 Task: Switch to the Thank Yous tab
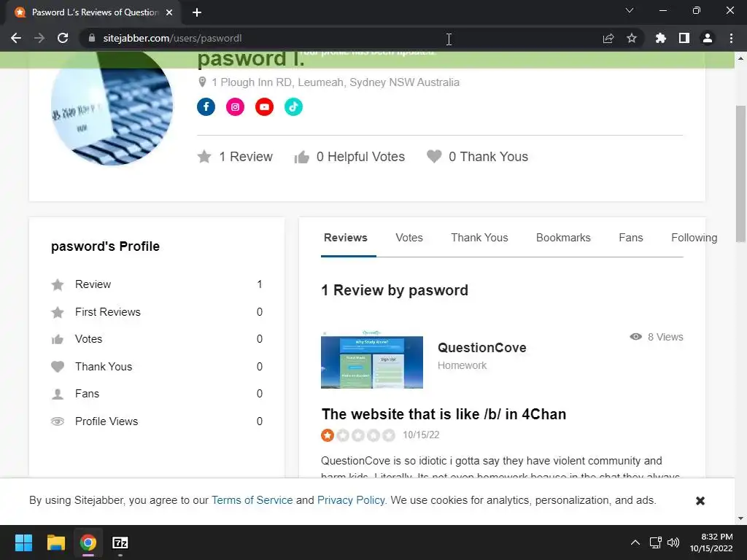coord(479,238)
